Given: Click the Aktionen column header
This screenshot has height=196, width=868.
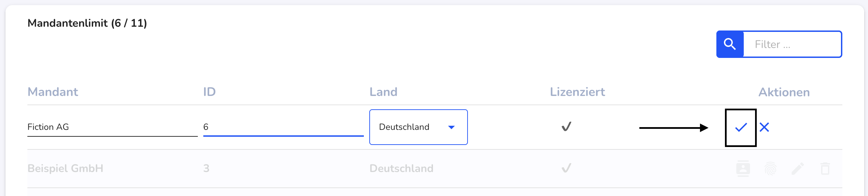Looking at the screenshot, I should 784,92.
